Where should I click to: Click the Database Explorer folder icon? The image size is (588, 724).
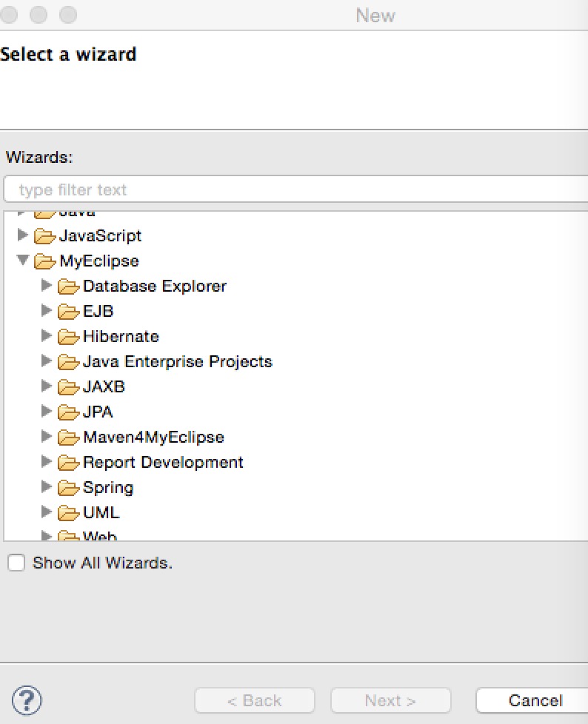(x=68, y=286)
